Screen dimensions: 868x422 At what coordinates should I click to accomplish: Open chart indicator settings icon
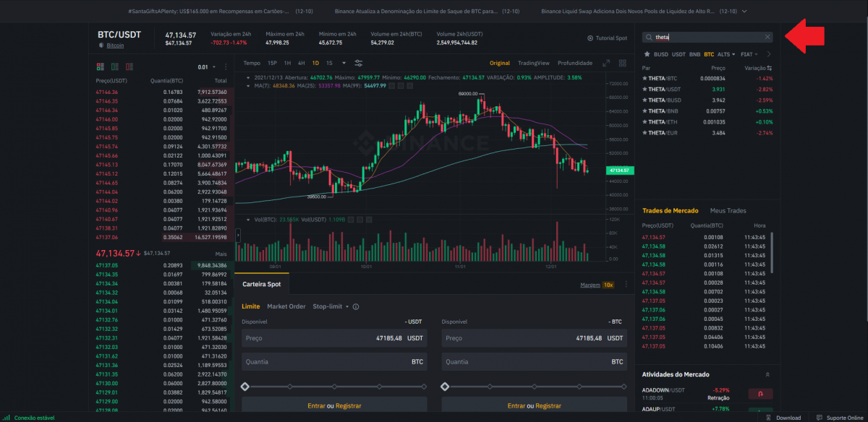pos(358,63)
